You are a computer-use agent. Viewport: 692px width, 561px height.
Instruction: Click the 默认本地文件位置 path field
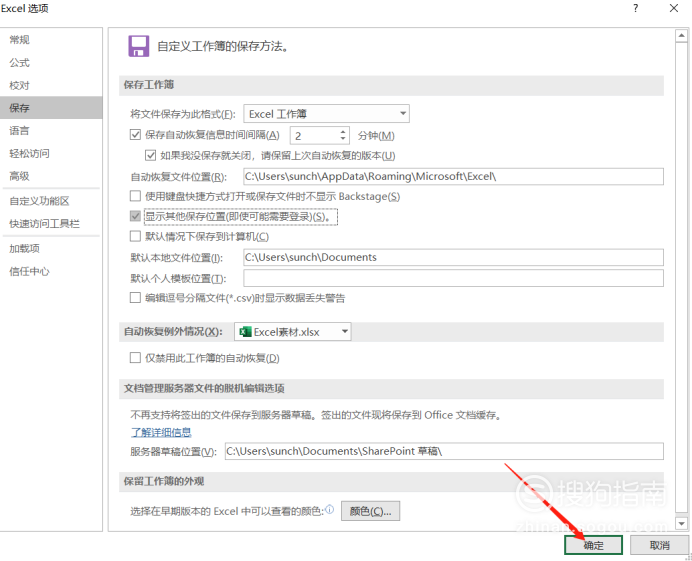453,257
